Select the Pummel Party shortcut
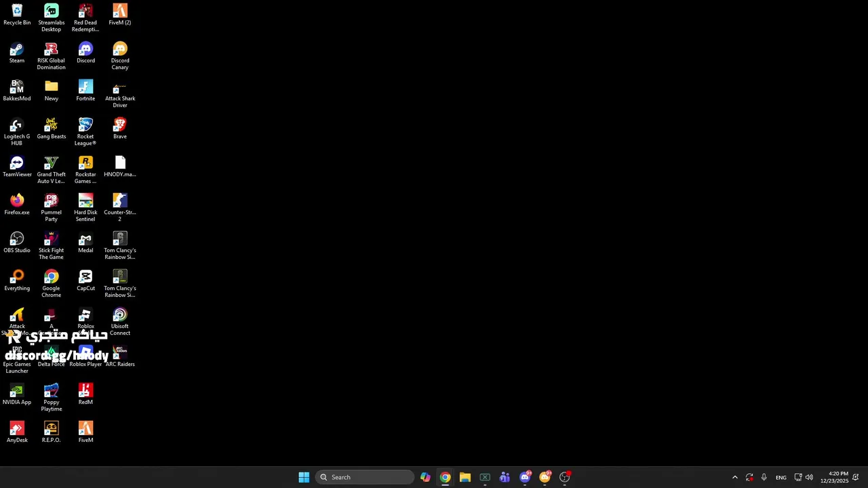868x488 pixels. 51,208
